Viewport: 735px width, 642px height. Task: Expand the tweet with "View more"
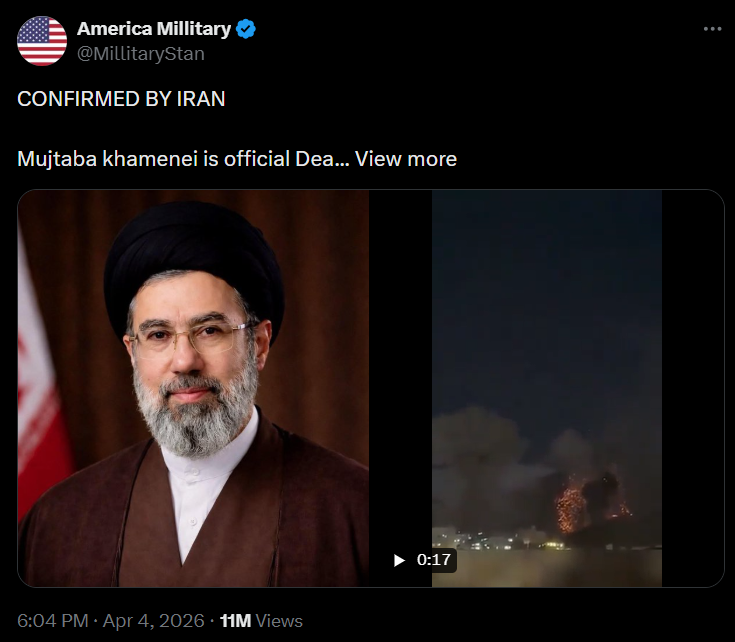pos(406,158)
